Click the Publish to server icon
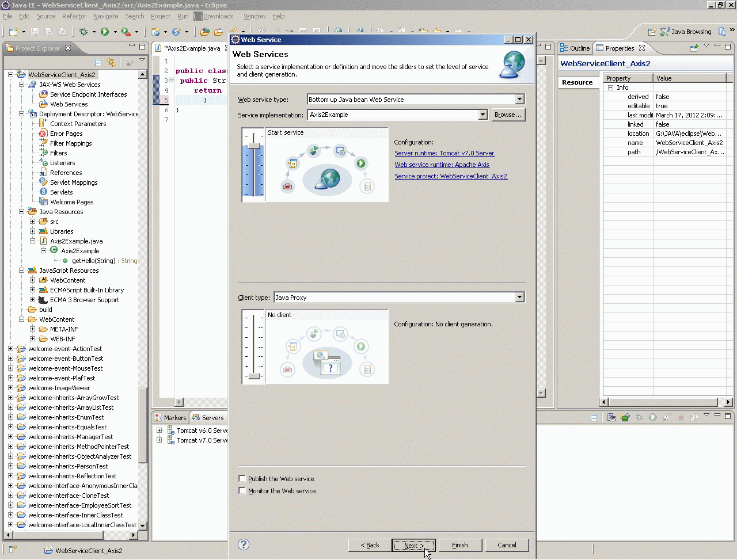The width and height of the screenshot is (737, 560). (x=694, y=417)
